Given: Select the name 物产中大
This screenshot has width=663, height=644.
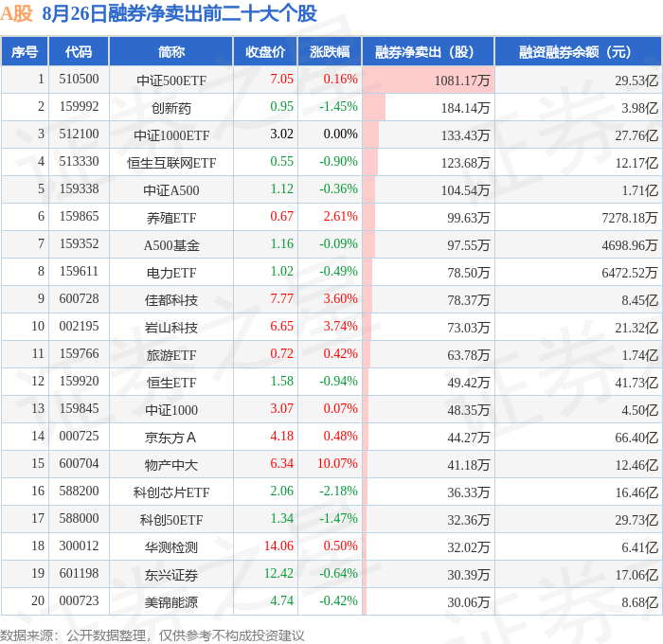Looking at the screenshot, I should pos(171,465).
